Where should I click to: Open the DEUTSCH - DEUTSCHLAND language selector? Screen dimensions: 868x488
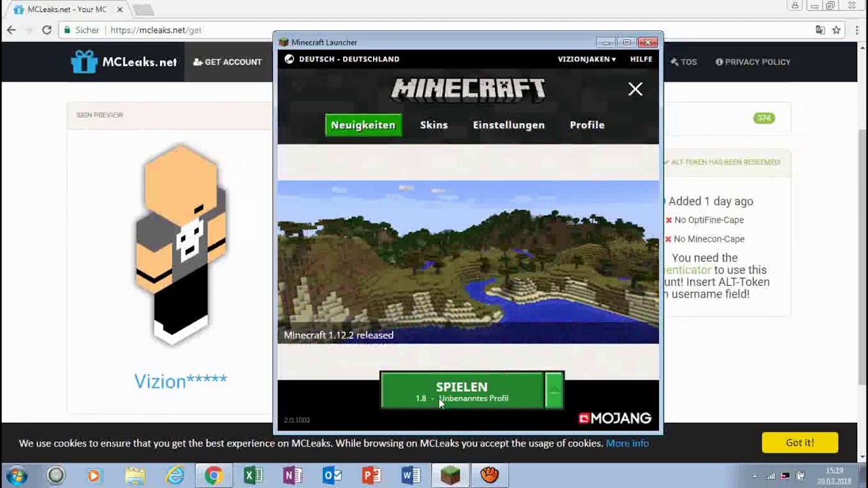[349, 59]
